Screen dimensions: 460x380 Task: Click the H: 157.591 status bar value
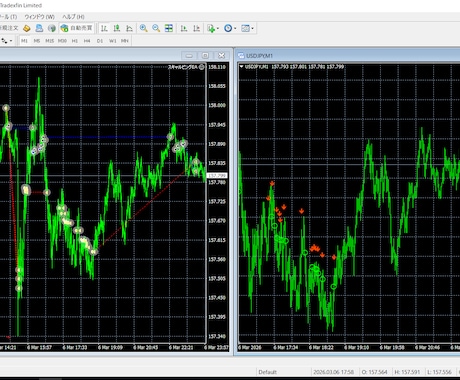pyautogui.click(x=407, y=372)
